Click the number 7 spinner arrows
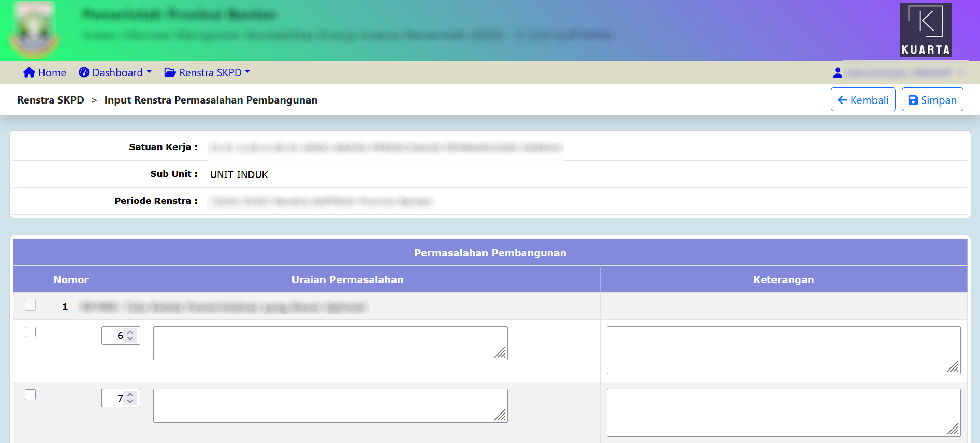Screen dimensions: 980x443 [130, 398]
